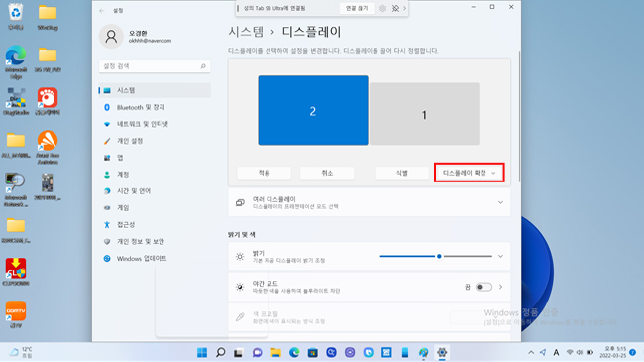Open the Microsoft Edge desktop shortcut
Image resolution: width=644 pixels, height=362 pixels.
pos(16,61)
